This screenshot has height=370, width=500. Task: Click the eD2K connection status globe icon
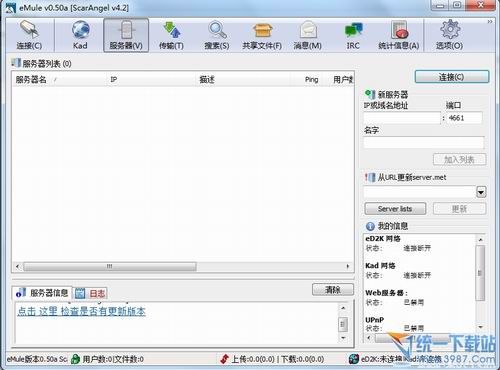(353, 359)
